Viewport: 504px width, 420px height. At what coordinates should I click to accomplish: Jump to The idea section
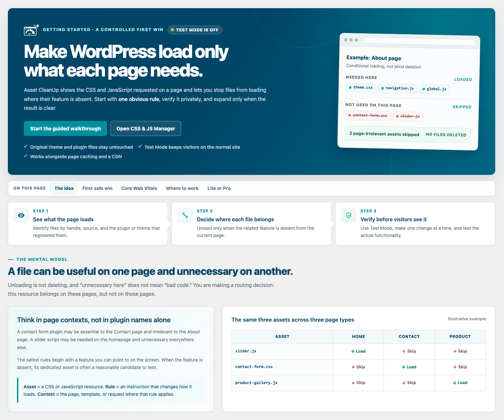[x=64, y=188]
